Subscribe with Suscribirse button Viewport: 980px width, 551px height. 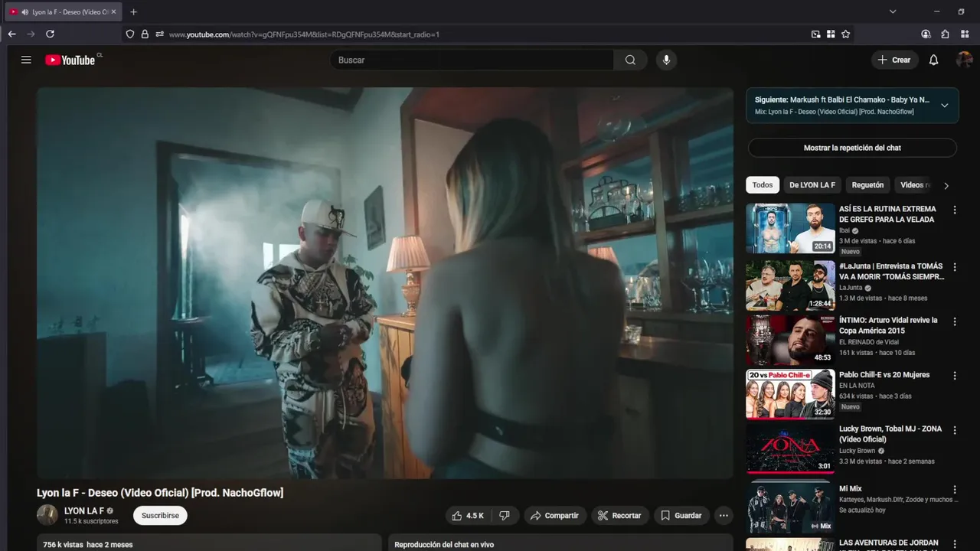click(160, 516)
